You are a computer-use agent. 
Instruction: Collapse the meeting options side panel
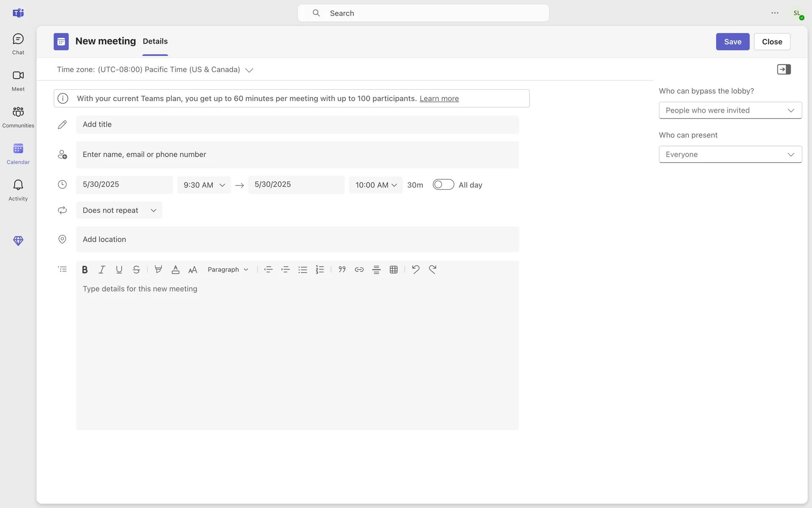point(784,69)
